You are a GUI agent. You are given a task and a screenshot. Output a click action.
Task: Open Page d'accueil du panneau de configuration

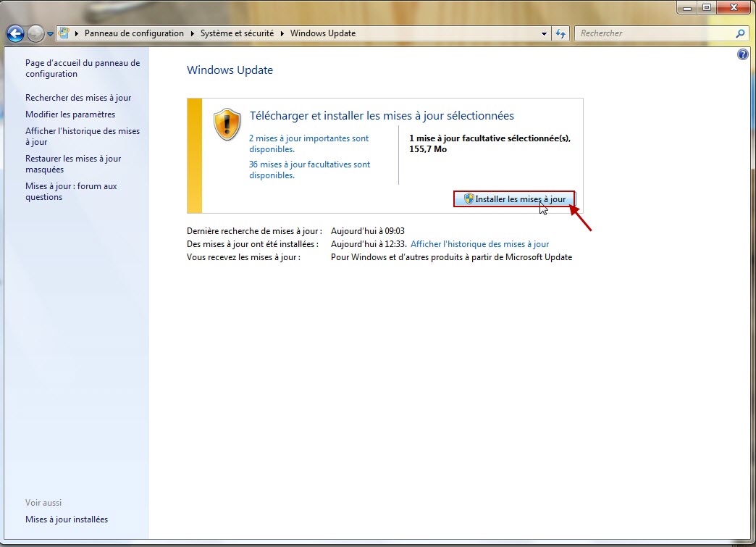coord(83,68)
